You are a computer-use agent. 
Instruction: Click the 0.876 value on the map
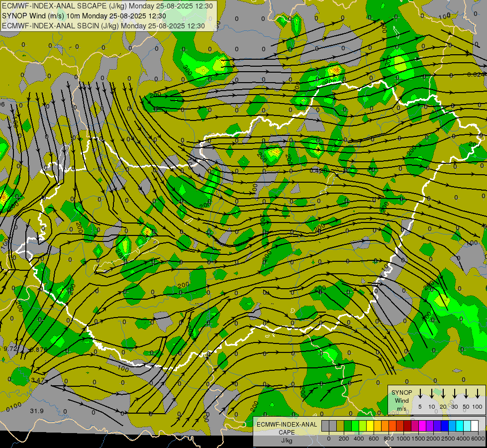point(39,349)
